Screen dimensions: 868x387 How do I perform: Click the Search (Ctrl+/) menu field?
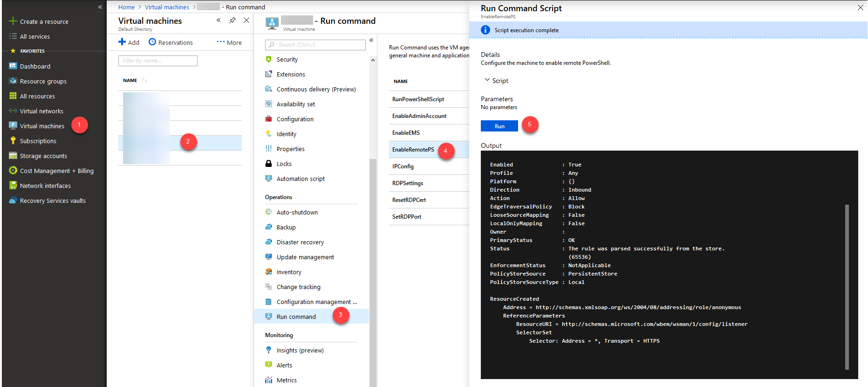click(x=315, y=45)
